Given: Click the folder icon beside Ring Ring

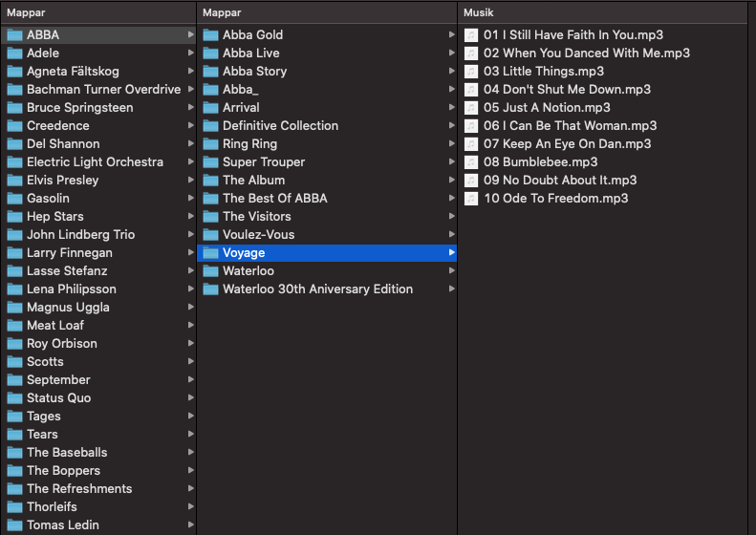Looking at the screenshot, I should [210, 144].
